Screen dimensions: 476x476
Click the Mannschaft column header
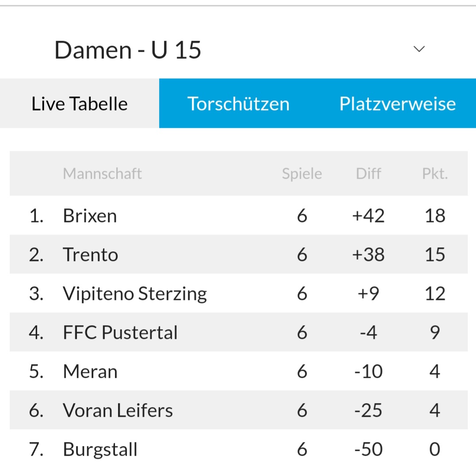pos(102,174)
